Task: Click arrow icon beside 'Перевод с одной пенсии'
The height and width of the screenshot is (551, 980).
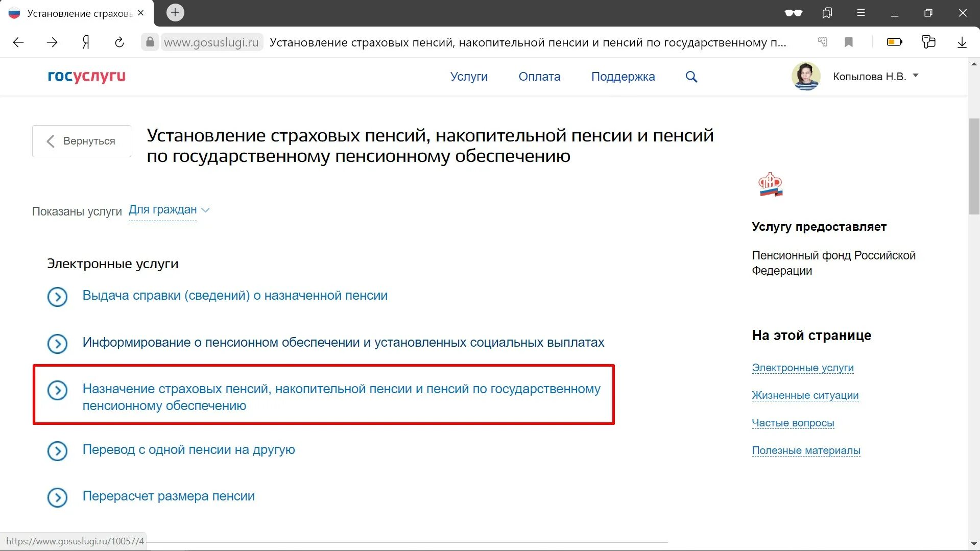Action: [x=57, y=451]
